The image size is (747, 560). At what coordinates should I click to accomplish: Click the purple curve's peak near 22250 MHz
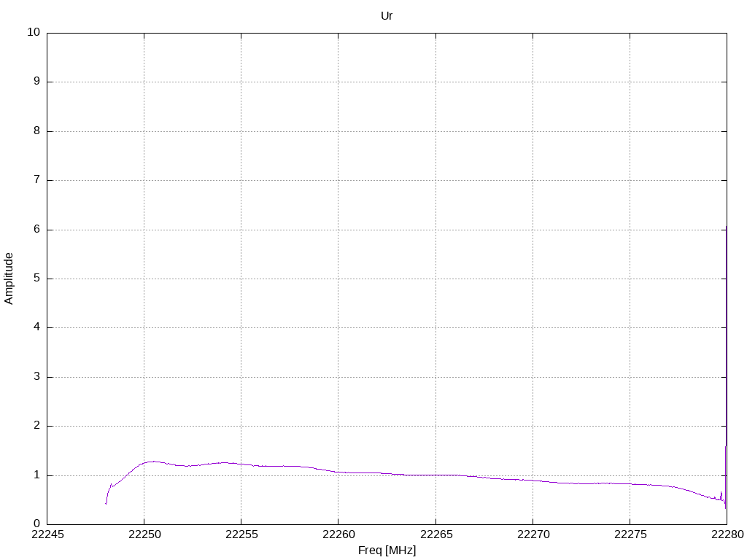[x=153, y=462]
